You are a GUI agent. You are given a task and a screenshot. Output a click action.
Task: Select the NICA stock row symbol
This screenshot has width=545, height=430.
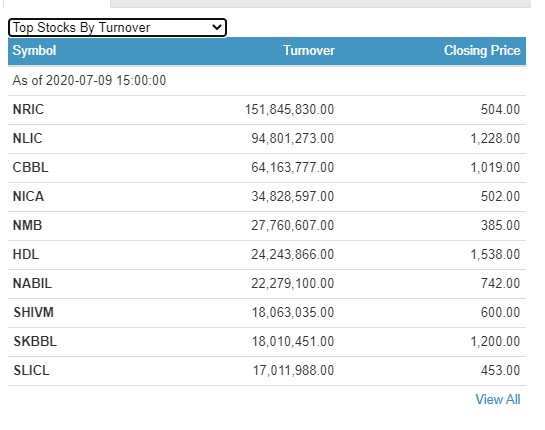point(28,196)
